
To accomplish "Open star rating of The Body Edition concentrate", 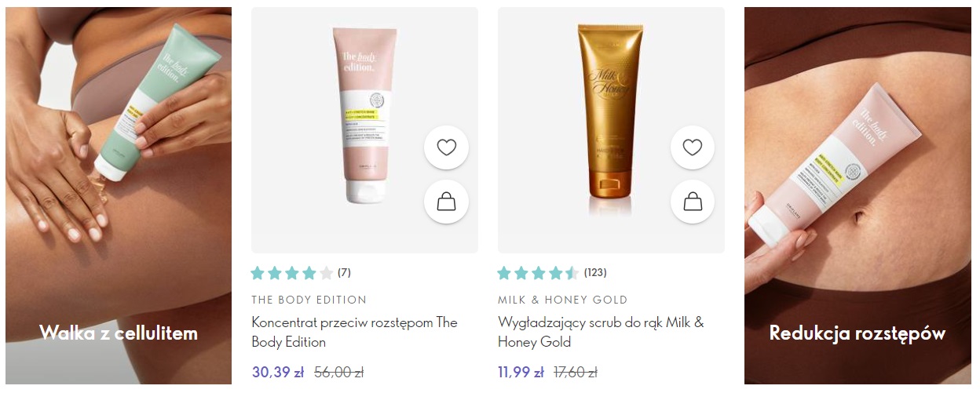I will point(292,273).
